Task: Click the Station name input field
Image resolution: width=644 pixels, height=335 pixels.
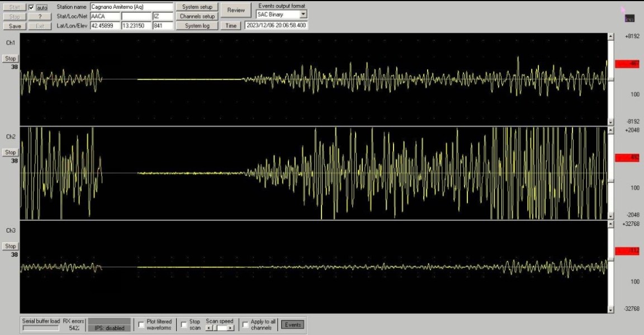Action: click(131, 7)
